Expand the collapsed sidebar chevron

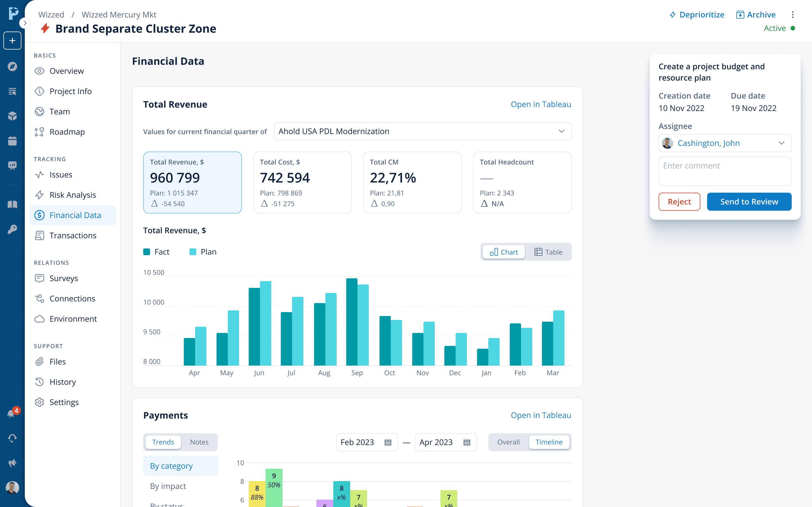click(x=25, y=23)
